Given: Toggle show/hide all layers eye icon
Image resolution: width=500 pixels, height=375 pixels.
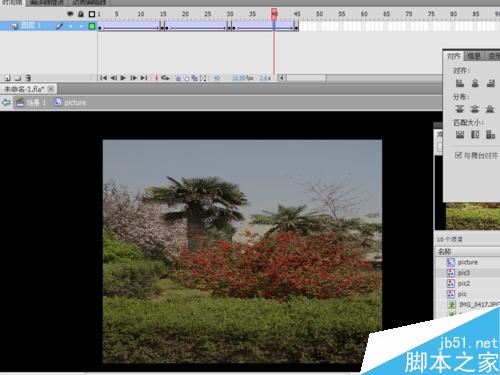Looking at the screenshot, I should point(70,14).
